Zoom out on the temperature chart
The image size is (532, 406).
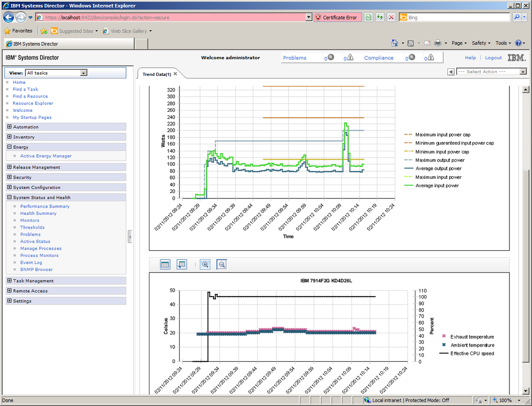click(x=222, y=264)
